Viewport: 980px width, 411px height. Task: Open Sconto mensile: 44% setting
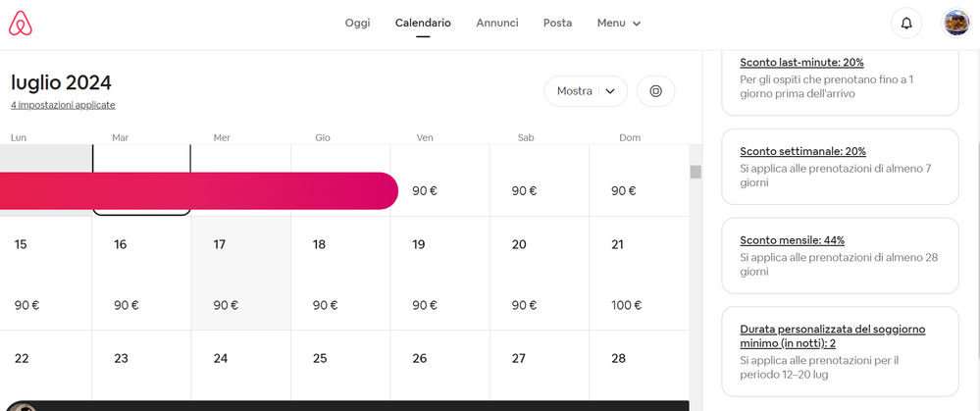click(792, 240)
